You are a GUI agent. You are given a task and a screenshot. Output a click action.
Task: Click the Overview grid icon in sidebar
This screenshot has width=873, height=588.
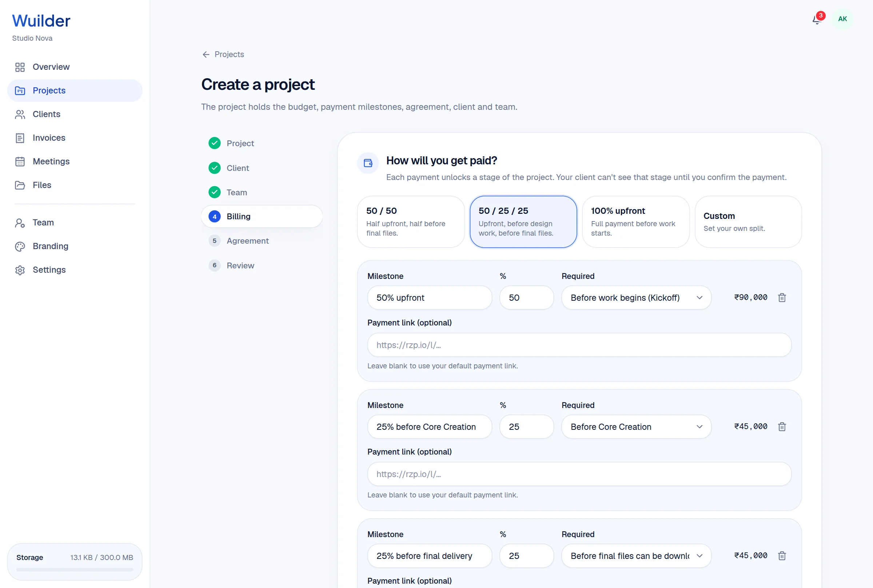click(x=20, y=67)
